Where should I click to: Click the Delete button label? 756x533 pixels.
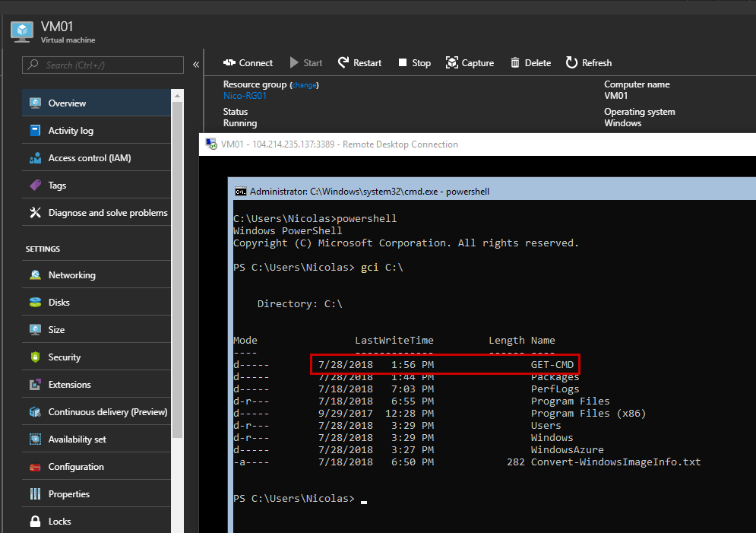538,63
